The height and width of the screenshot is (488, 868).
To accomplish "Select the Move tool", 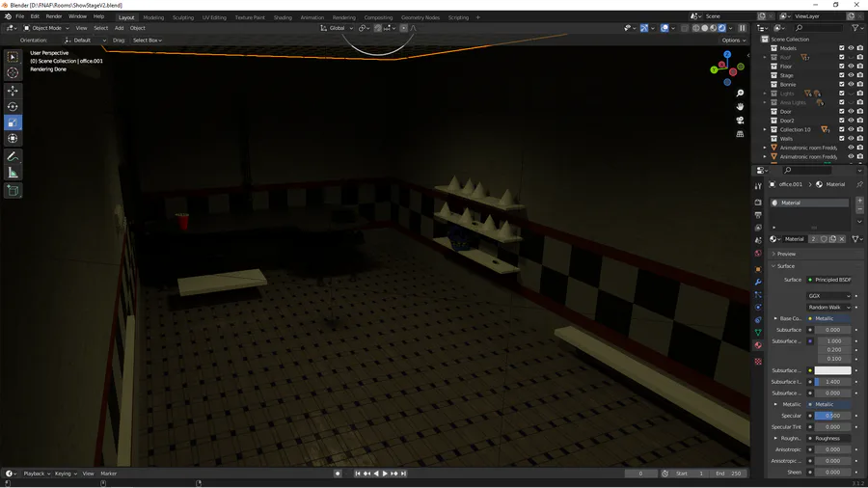I will pos(13,91).
